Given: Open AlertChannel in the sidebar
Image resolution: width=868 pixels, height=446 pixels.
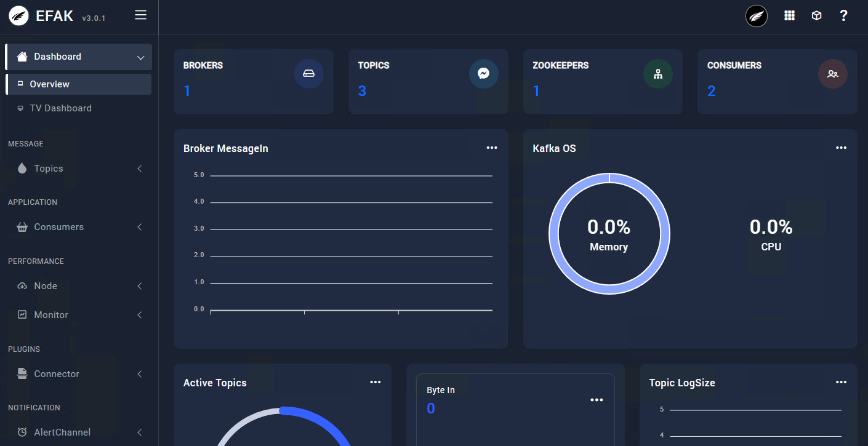Looking at the screenshot, I should (x=78, y=432).
